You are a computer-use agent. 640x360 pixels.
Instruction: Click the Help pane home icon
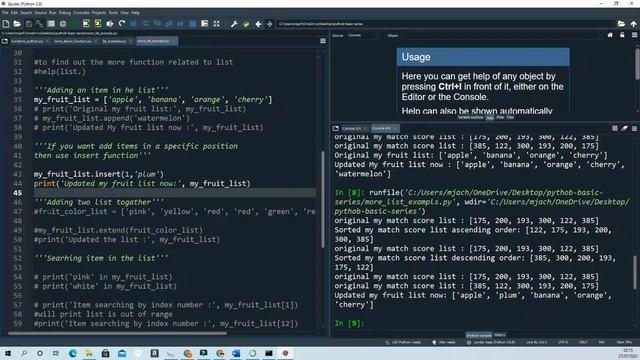(610, 36)
